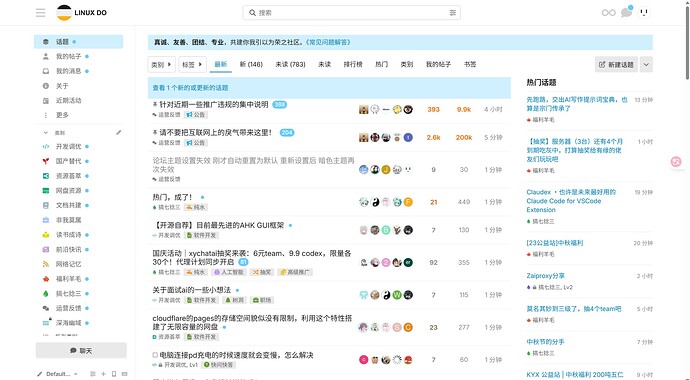The width and height of the screenshot is (690, 380).
Task: Open the 类别 filter dropdown
Action: tap(161, 64)
